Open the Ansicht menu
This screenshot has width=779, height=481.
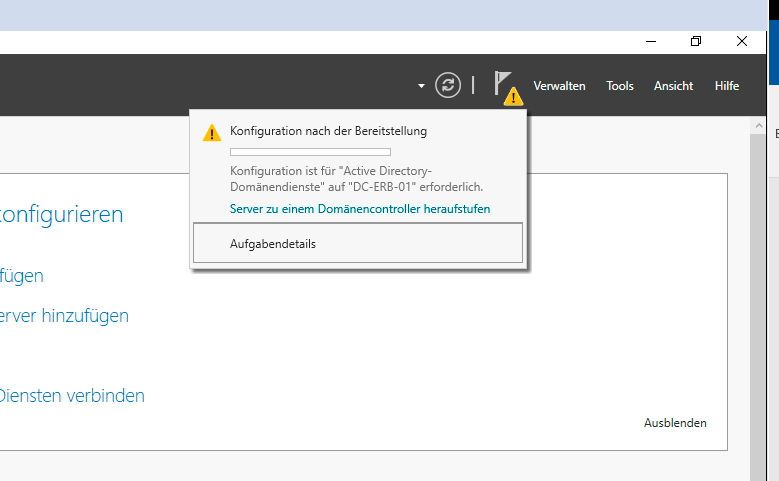pos(673,86)
